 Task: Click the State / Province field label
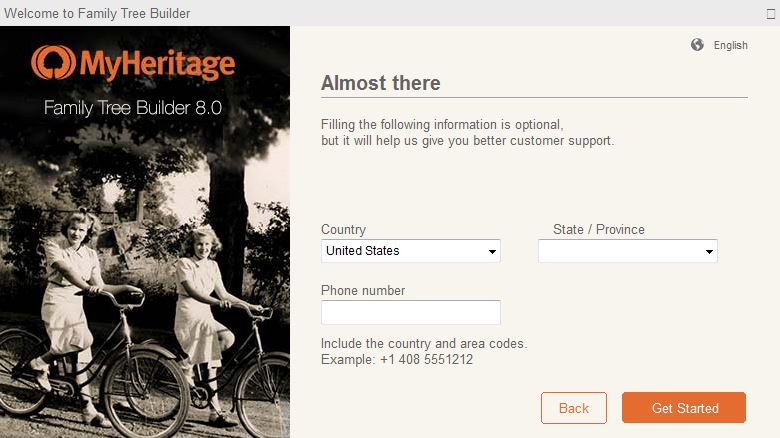[598, 229]
